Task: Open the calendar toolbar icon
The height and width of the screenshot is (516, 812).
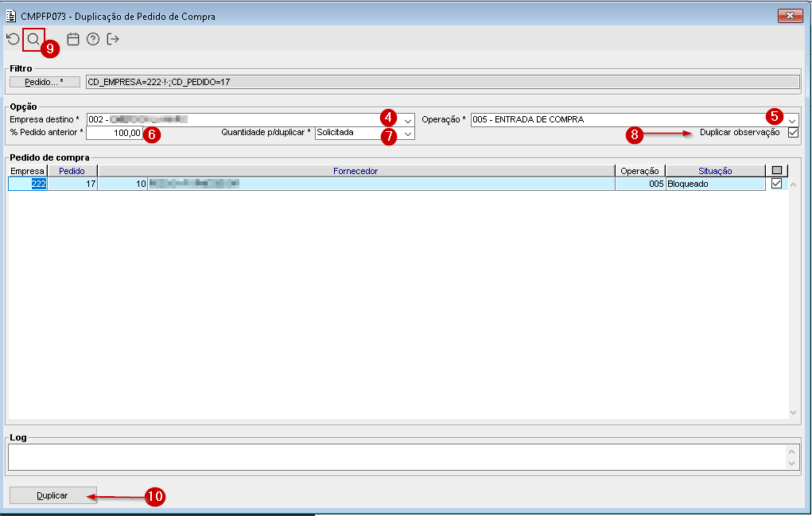Action: point(73,39)
